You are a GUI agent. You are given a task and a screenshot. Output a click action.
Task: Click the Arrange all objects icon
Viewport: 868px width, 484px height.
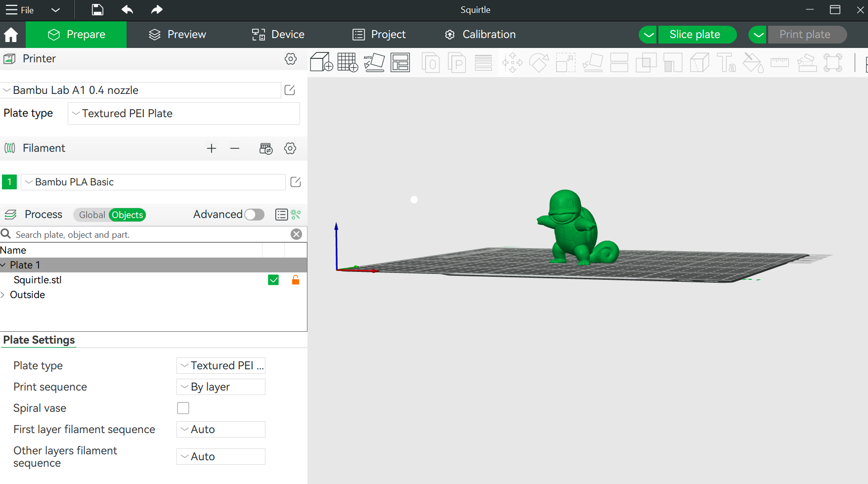click(400, 62)
